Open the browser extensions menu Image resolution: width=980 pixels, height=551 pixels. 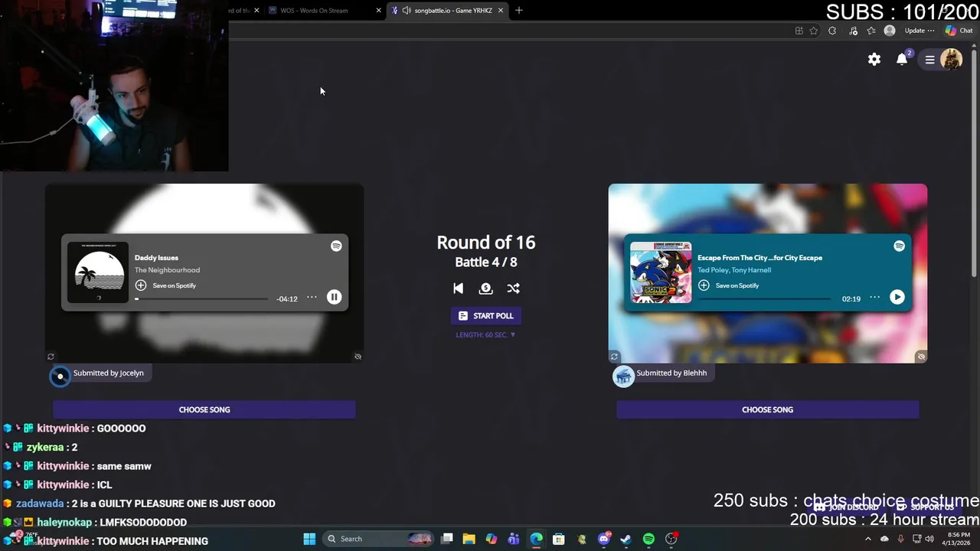[x=832, y=31]
